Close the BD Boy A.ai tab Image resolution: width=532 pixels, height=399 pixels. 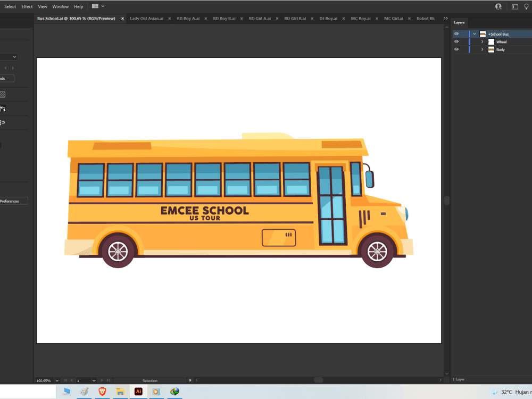(205, 19)
